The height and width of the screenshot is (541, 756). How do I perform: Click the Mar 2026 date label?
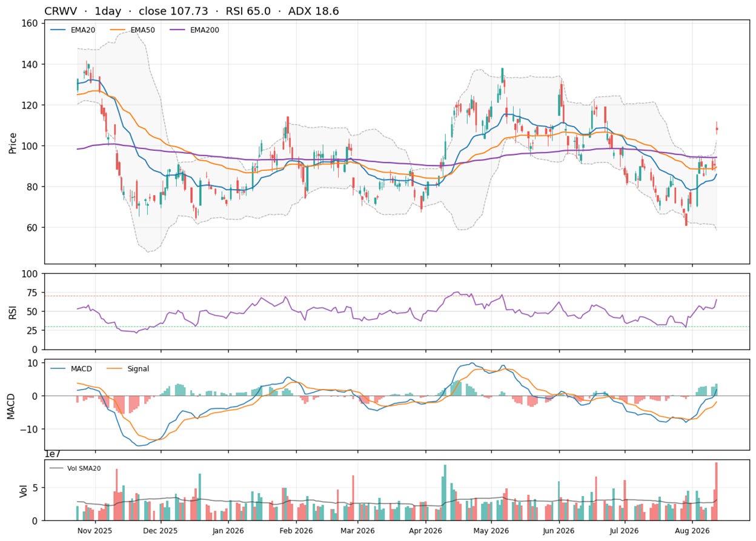tap(357, 530)
